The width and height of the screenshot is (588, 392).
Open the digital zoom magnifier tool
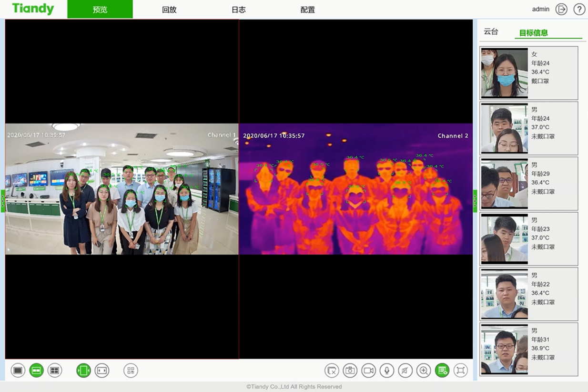[424, 371]
